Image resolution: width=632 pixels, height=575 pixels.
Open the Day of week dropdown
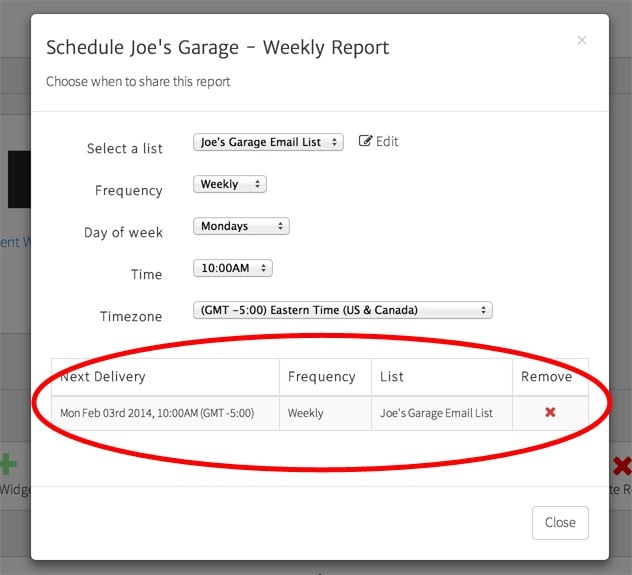241,226
